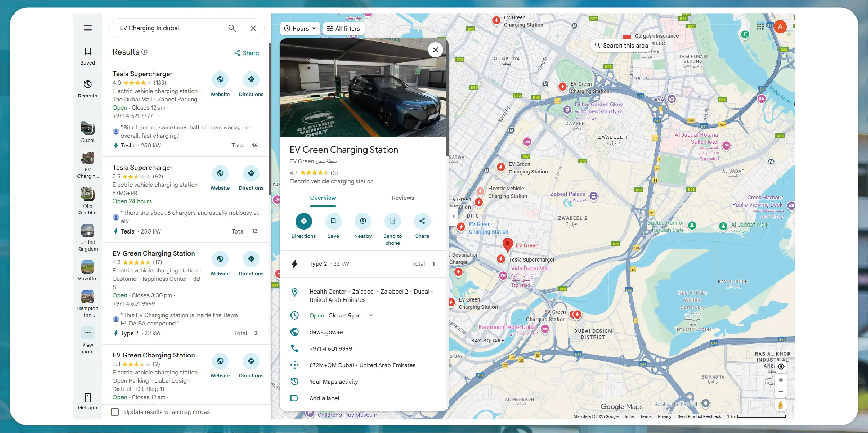
Task: Open the Google apps grid
Action: [760, 27]
